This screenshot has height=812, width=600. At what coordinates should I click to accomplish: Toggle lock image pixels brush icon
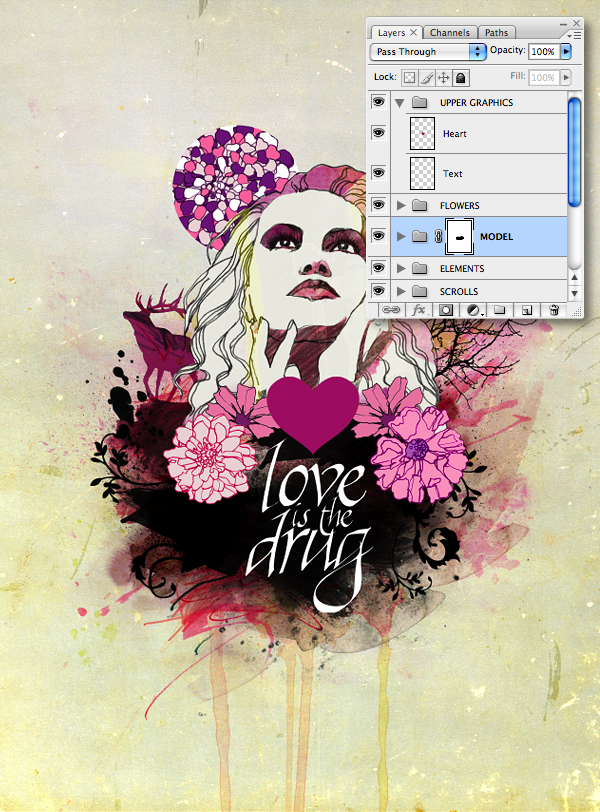pyautogui.click(x=427, y=78)
